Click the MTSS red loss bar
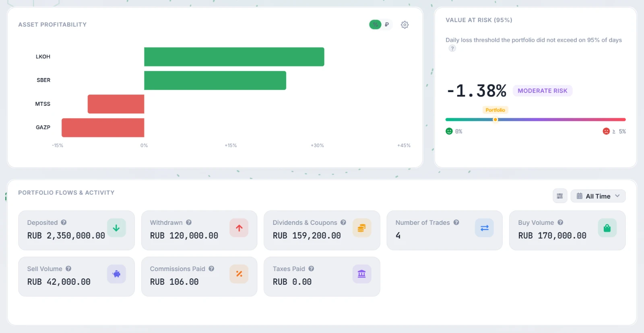The height and width of the screenshot is (333, 644). [x=116, y=104]
